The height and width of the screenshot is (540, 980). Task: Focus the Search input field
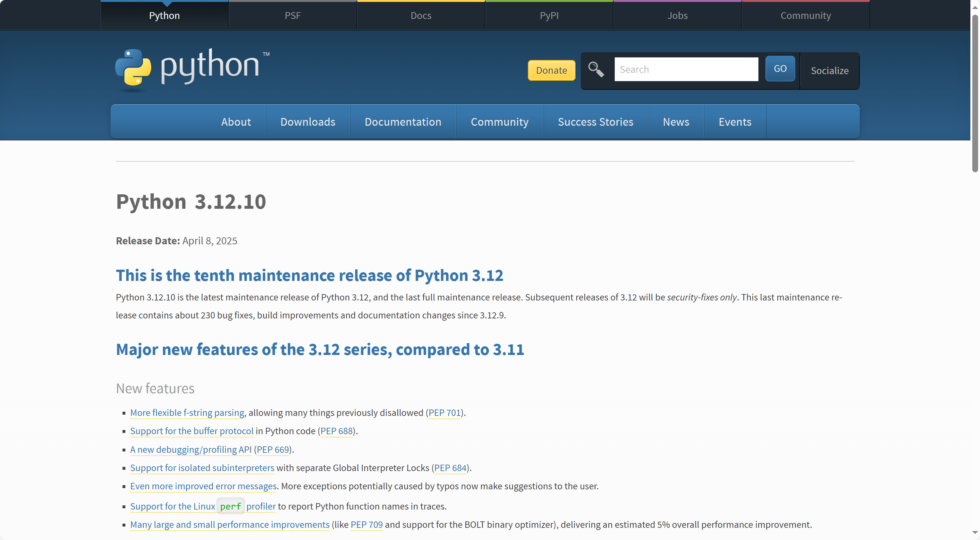click(686, 69)
